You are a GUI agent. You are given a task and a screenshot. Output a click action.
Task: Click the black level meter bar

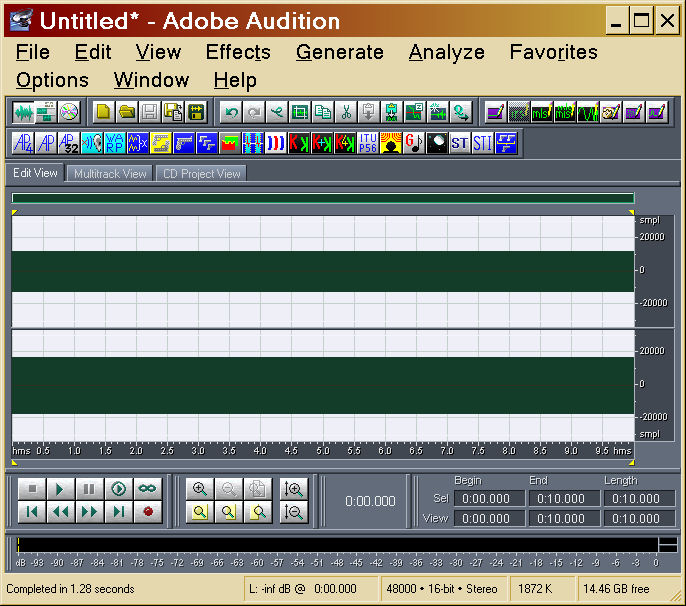tap(337, 545)
